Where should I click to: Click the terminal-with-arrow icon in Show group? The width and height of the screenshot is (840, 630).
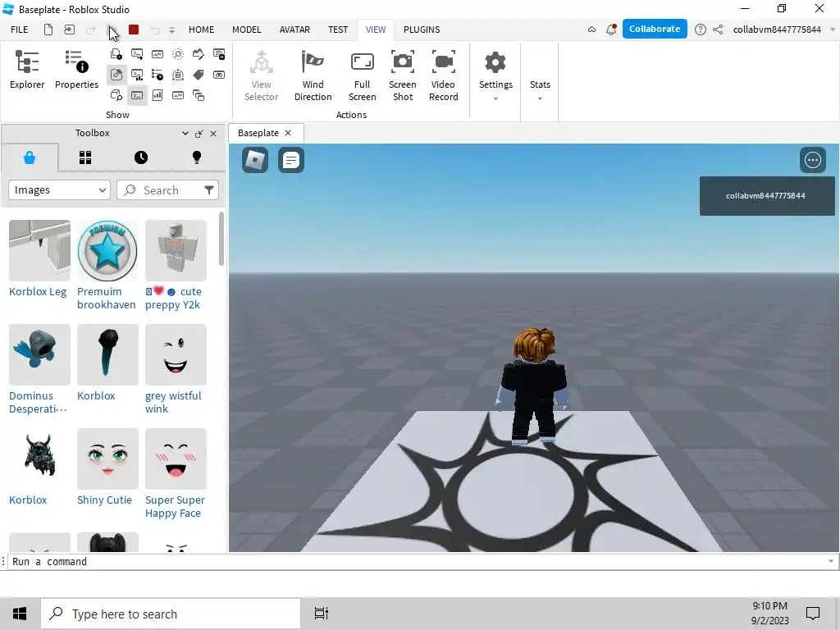click(137, 54)
